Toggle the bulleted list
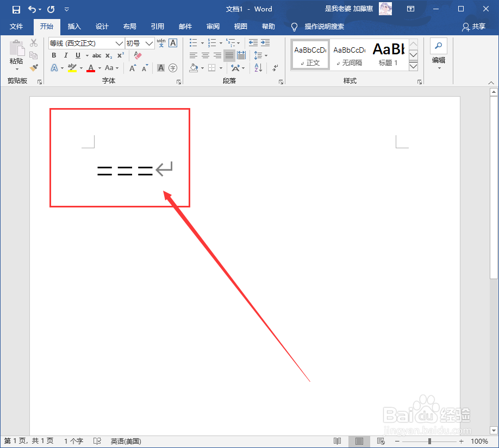This screenshot has width=499, height=448. 194,43
